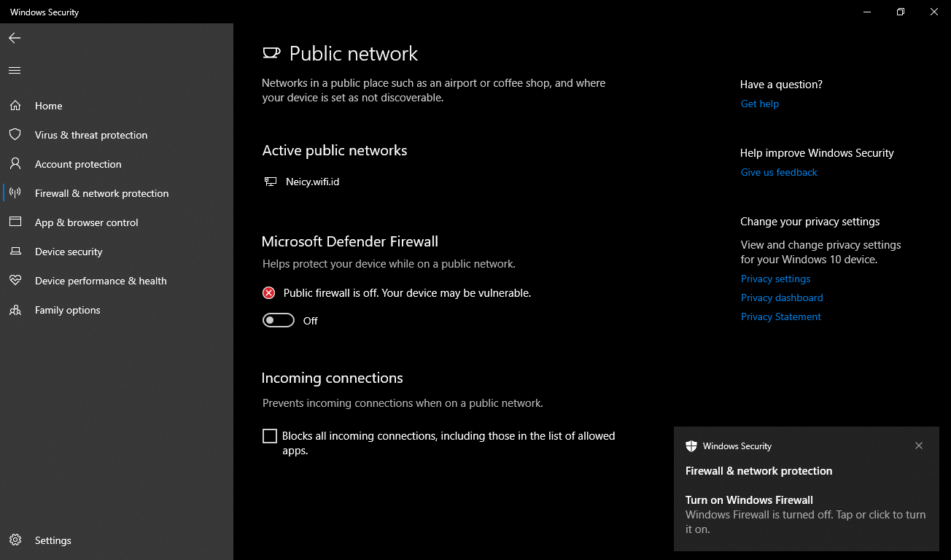Screen dimensions: 951x560
Task: Click the Home house icon
Action: (x=15, y=106)
